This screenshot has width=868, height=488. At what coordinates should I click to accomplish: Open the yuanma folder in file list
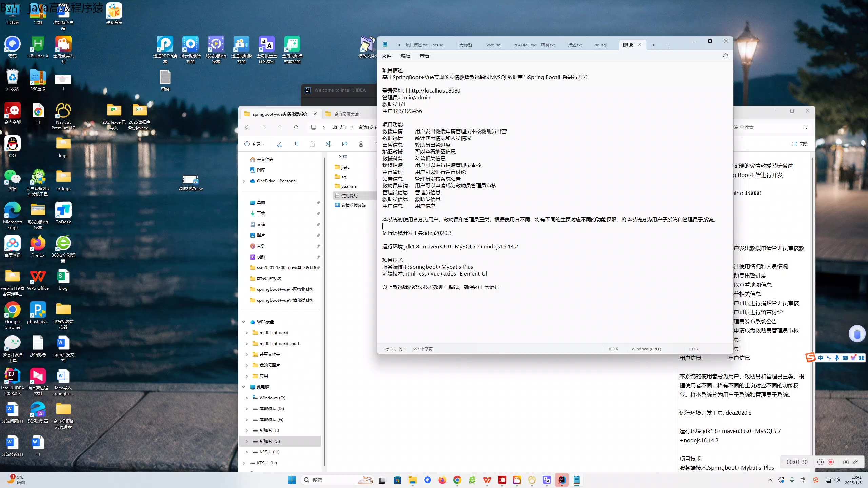tap(349, 186)
